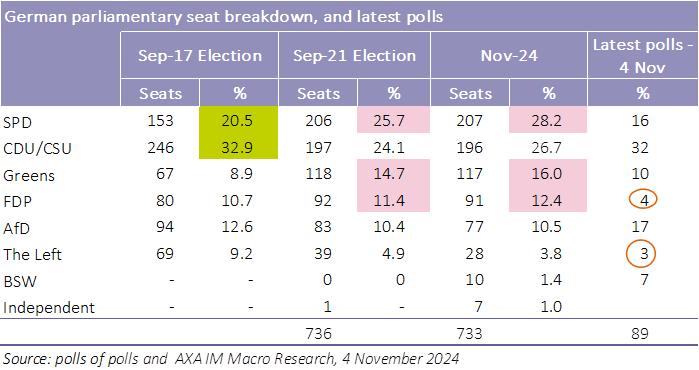This screenshot has height=370, width=699.
Task: Click the 733 total seats cell
Action: (469, 333)
